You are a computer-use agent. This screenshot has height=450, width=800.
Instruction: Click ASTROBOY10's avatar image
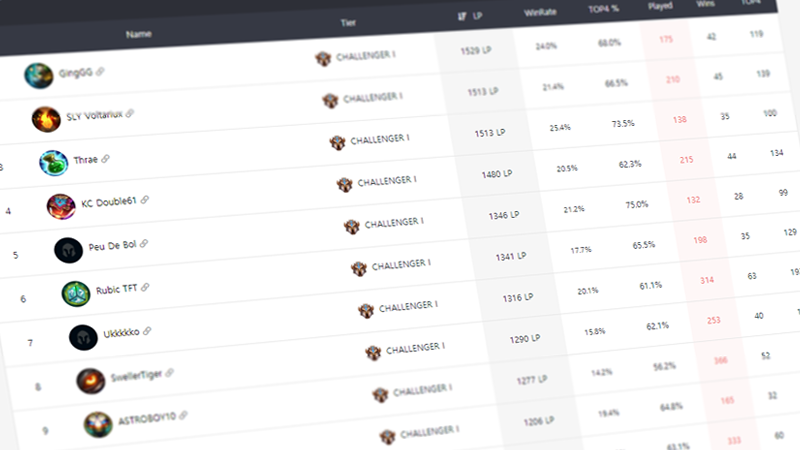coord(98,424)
